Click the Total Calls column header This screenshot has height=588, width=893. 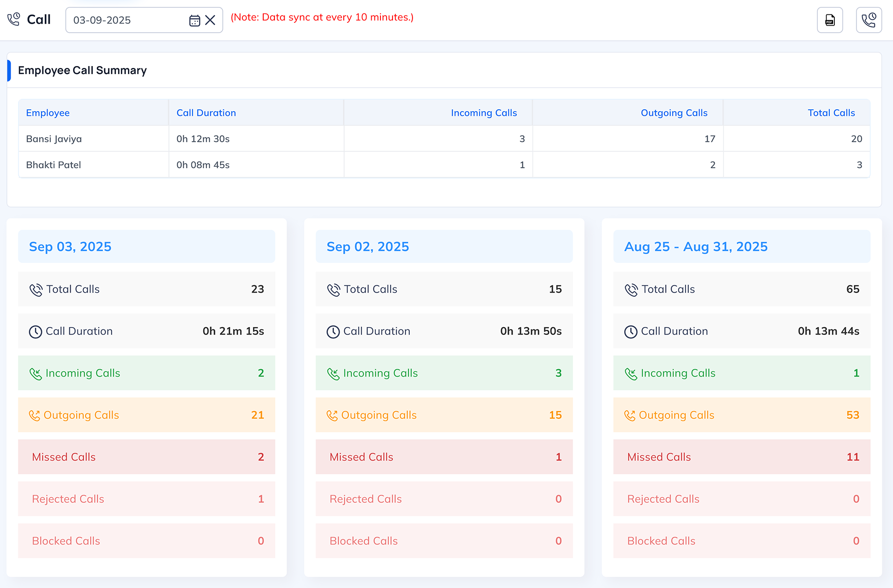point(831,113)
